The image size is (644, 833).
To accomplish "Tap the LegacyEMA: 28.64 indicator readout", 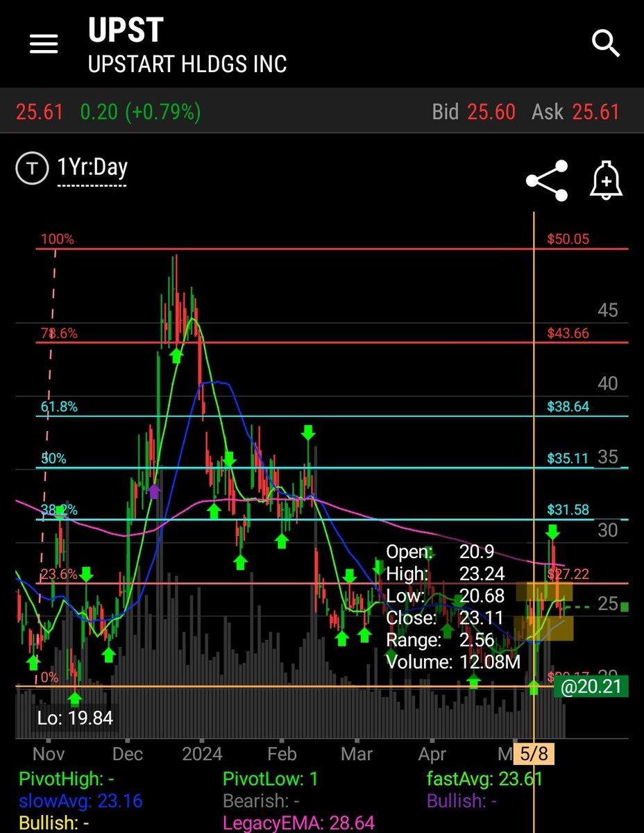I will 298,823.
